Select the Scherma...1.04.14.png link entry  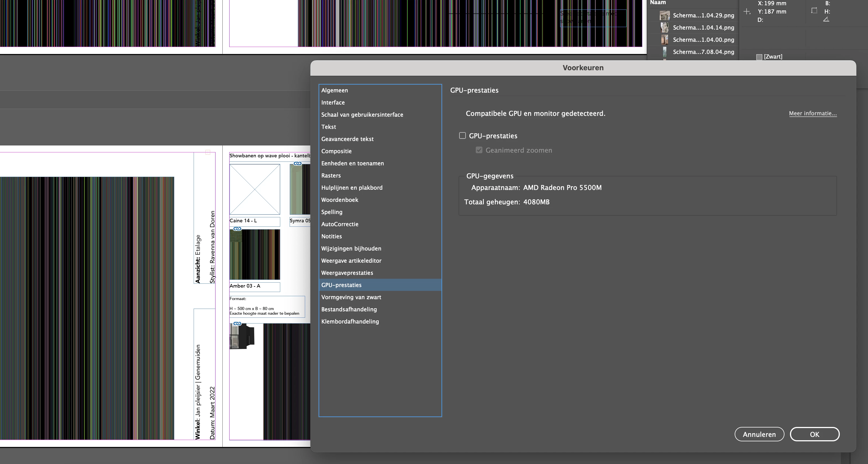point(703,28)
